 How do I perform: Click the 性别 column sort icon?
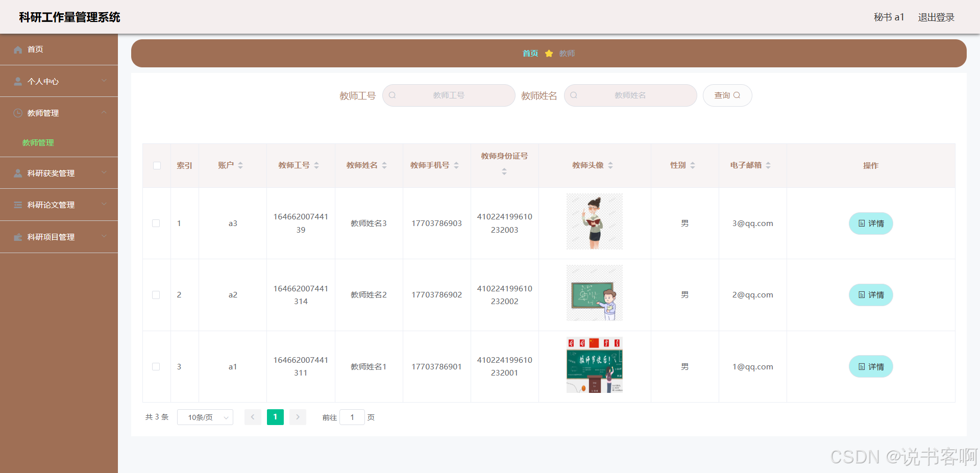tap(693, 165)
